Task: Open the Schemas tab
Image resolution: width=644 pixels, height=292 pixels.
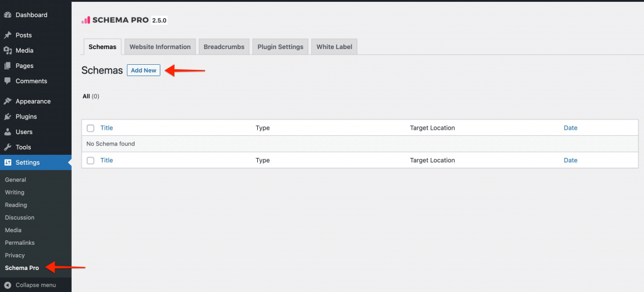Action: click(x=103, y=47)
